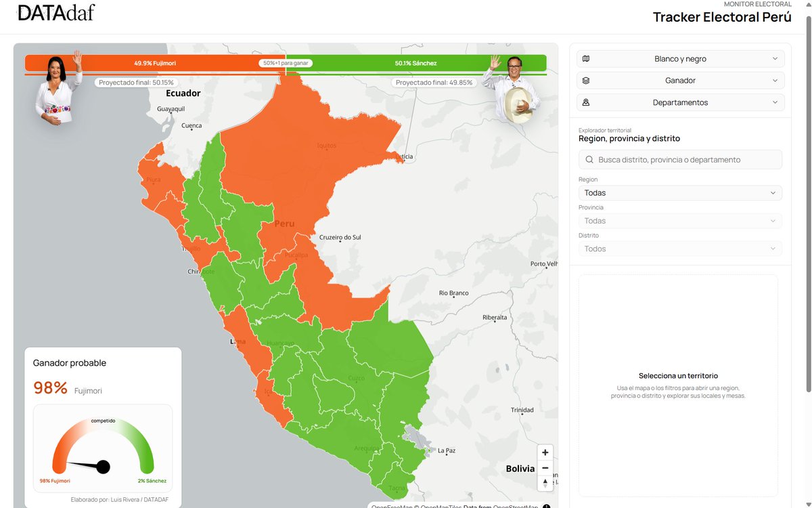Click the Trinidad map label
This screenshot has width=812, height=508.
tap(522, 410)
